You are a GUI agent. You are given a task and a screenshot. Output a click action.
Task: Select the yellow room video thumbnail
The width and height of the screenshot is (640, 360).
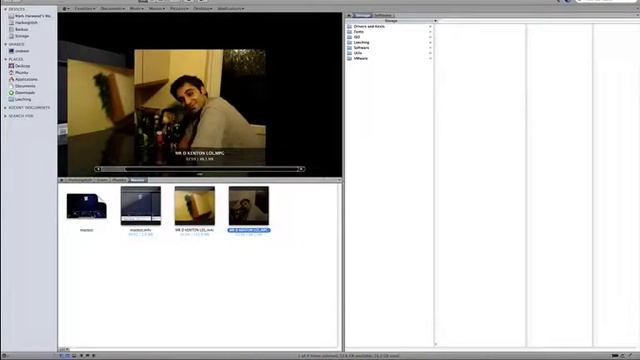point(195,206)
